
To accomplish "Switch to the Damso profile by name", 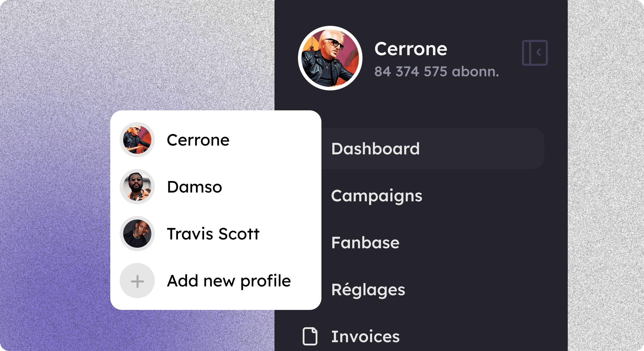I will (x=194, y=187).
